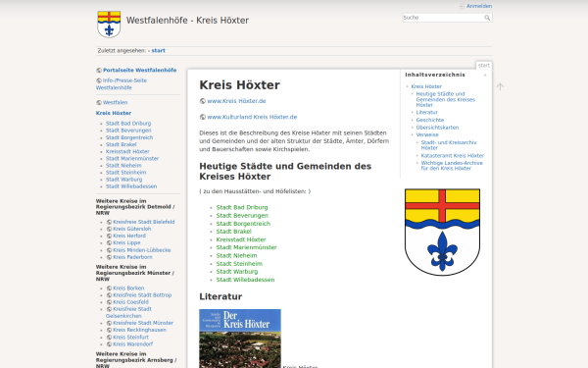The height and width of the screenshot is (368, 588).
Task: Jump to Heutige Städte und Gemeinden contents entry
Action: click(x=446, y=99)
